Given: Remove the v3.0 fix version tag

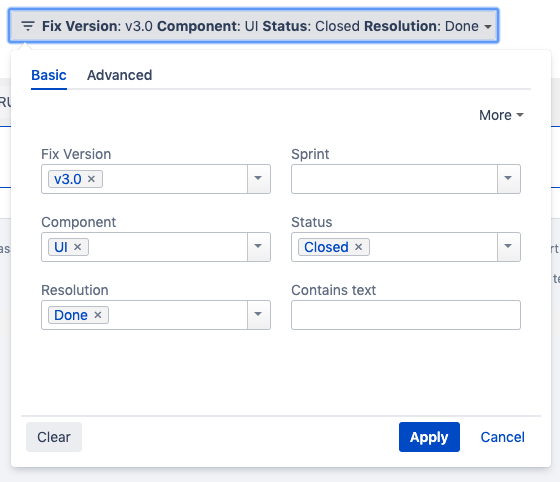Looking at the screenshot, I should pyautogui.click(x=91, y=179).
